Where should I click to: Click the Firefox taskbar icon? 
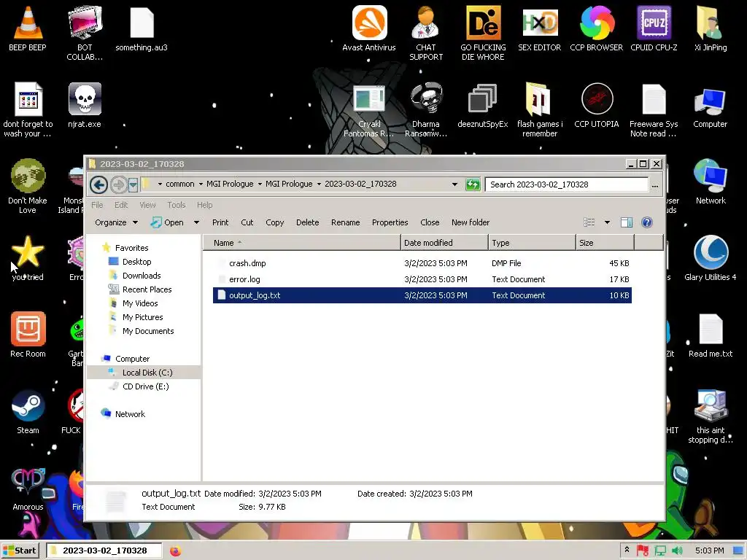pyautogui.click(x=175, y=551)
